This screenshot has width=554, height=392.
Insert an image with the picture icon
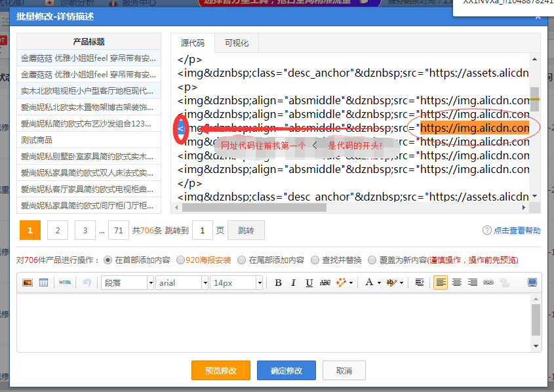point(28,283)
